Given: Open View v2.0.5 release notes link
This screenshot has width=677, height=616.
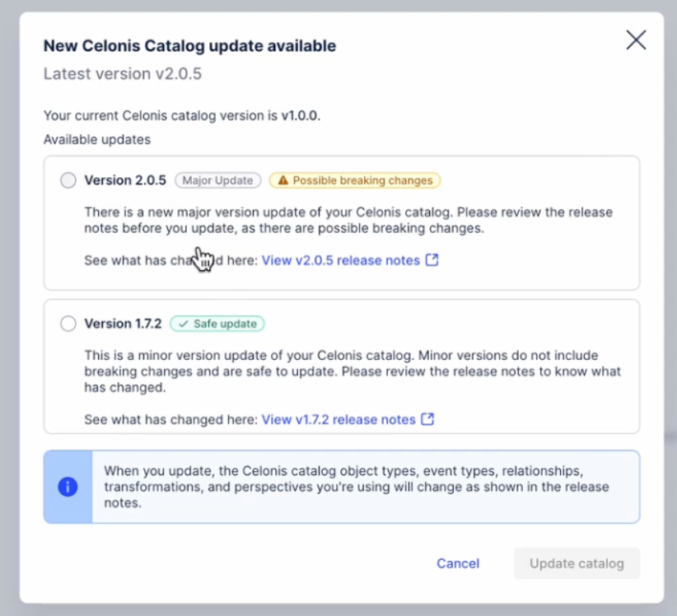Looking at the screenshot, I should click(340, 260).
